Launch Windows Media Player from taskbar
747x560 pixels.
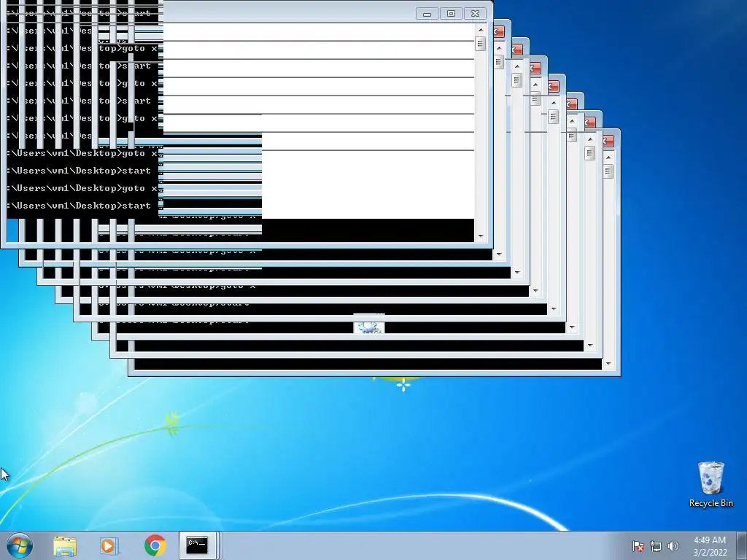[x=109, y=545]
